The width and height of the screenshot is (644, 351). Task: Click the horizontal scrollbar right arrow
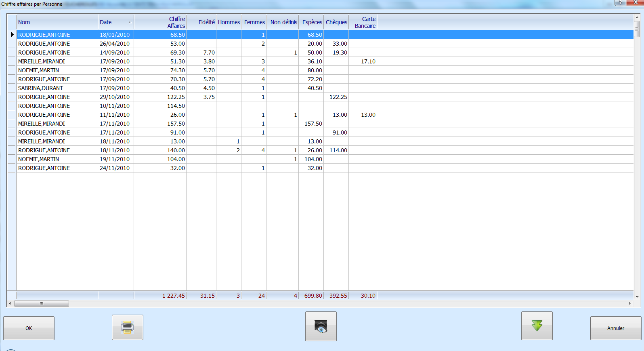pos(630,303)
